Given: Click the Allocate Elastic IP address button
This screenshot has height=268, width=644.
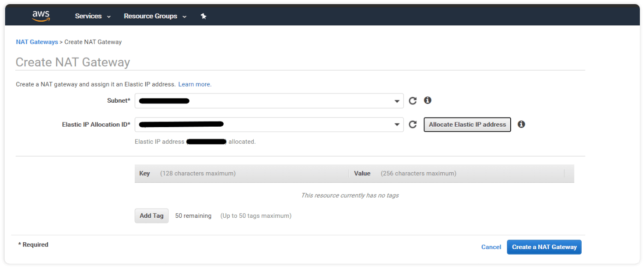Looking at the screenshot, I should (x=467, y=124).
